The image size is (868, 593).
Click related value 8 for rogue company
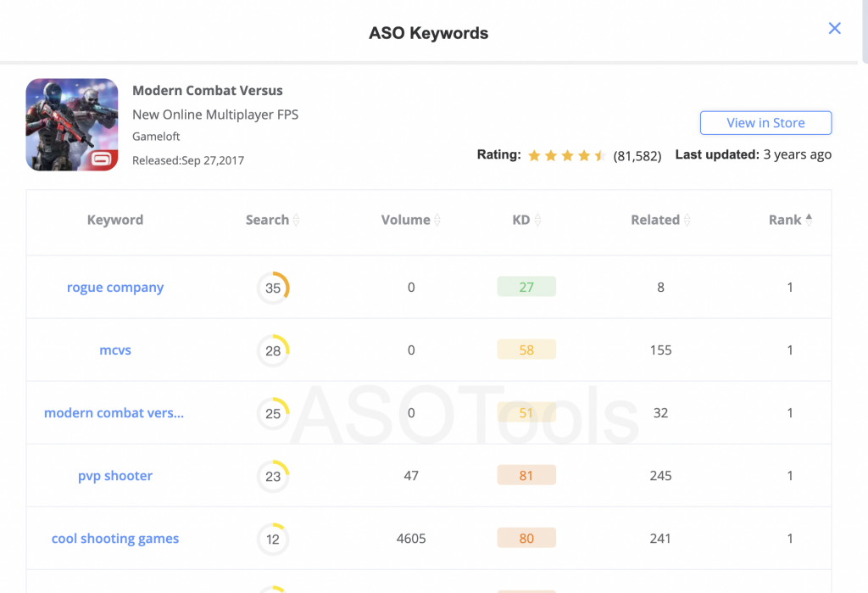(660, 287)
